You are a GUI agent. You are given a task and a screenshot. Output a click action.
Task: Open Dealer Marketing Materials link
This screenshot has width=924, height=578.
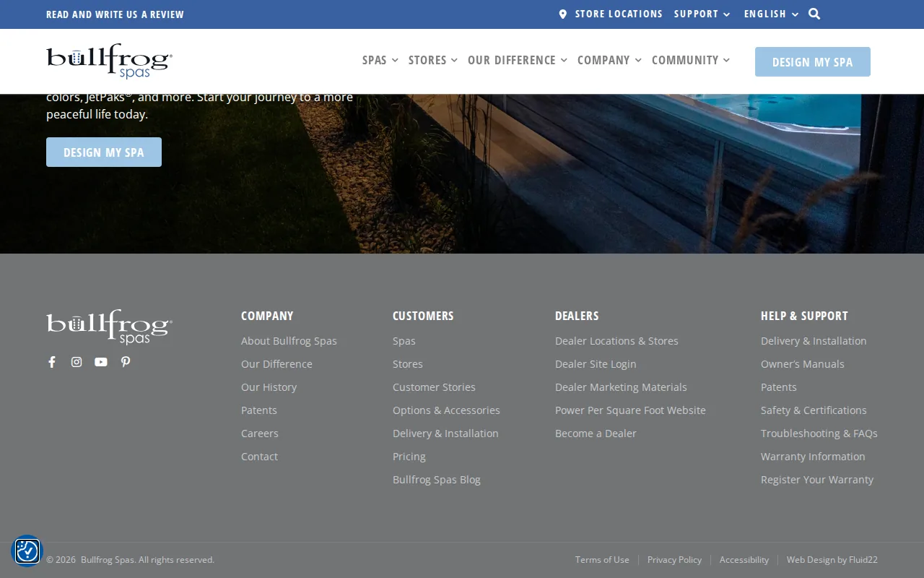(621, 387)
